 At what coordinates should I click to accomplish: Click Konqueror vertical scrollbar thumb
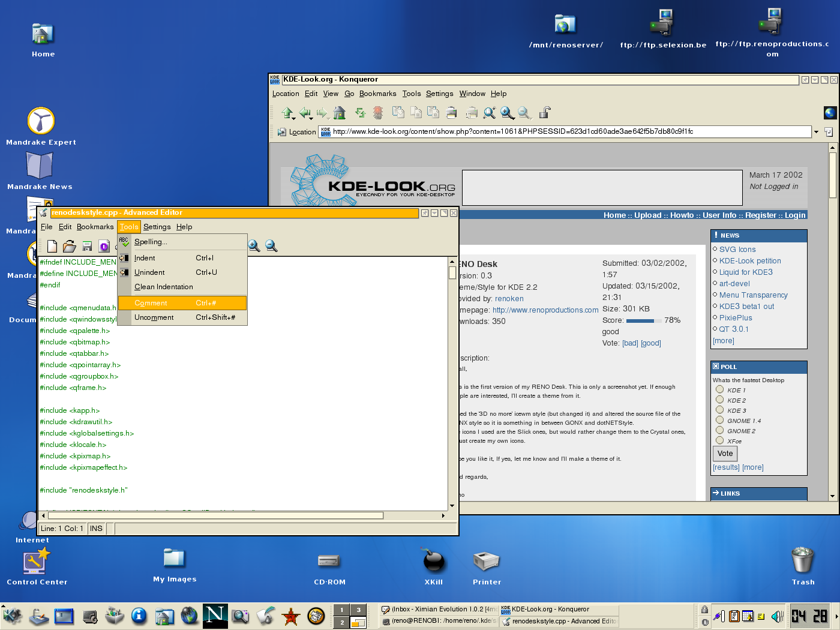pyautogui.click(x=833, y=175)
